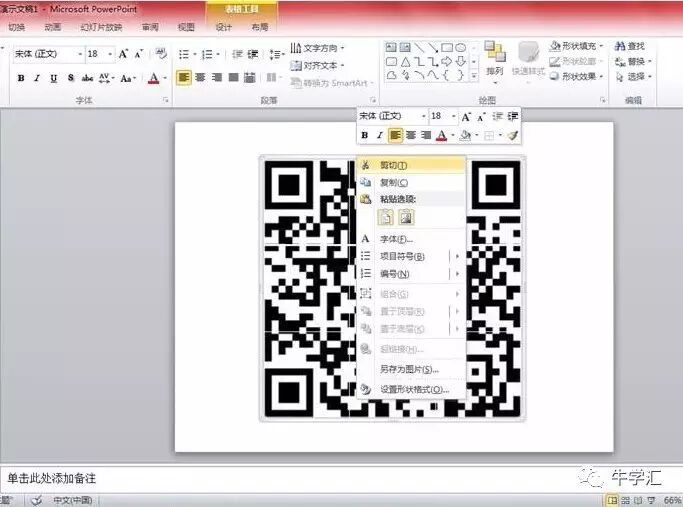Viewport: 683px width, 507px height.
Task: Click Italic in the floating mini toolbar
Action: [x=380, y=135]
